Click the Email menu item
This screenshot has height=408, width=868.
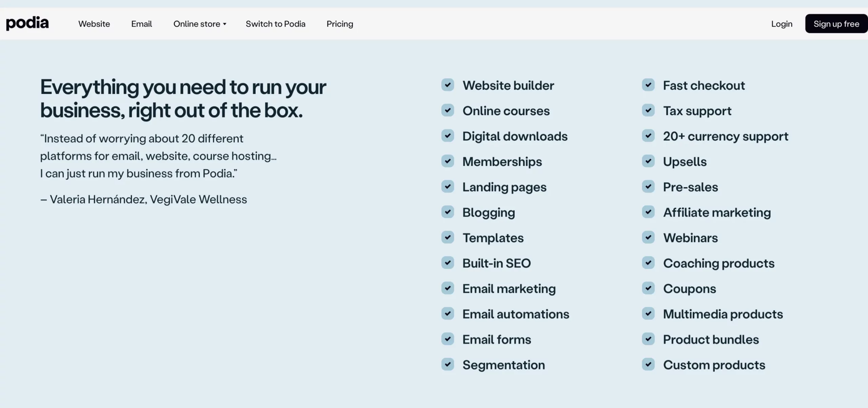[141, 23]
